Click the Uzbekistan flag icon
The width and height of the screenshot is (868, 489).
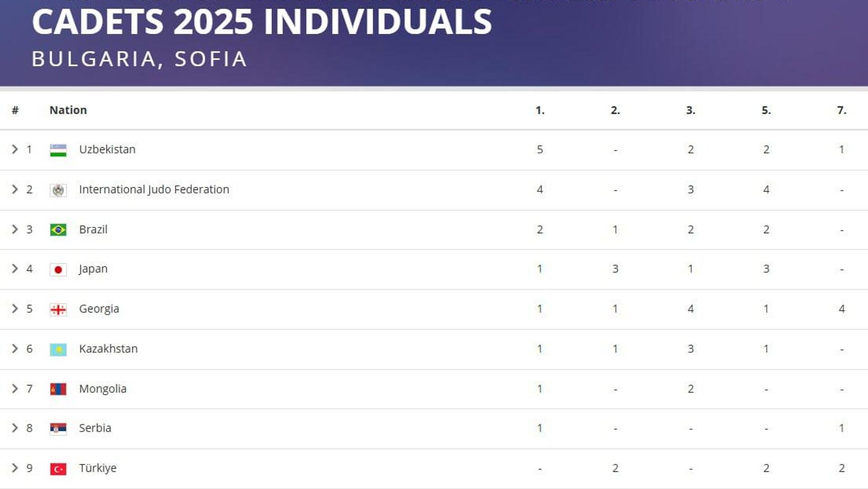click(58, 150)
